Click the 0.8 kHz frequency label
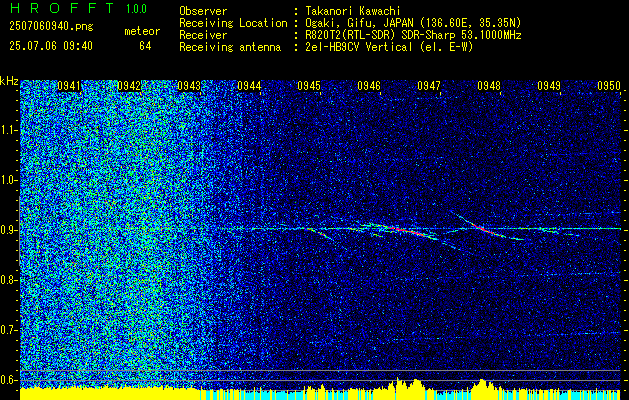The image size is (629, 400). click(x=8, y=280)
